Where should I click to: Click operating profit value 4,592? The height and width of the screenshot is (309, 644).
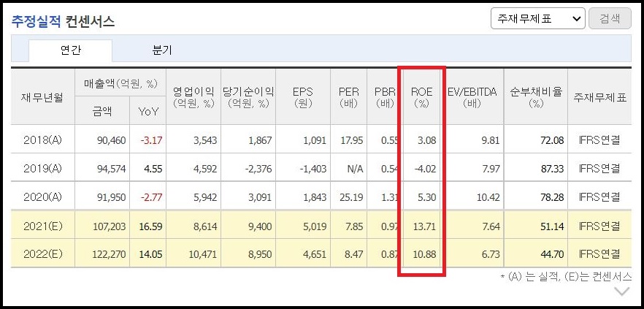point(204,169)
